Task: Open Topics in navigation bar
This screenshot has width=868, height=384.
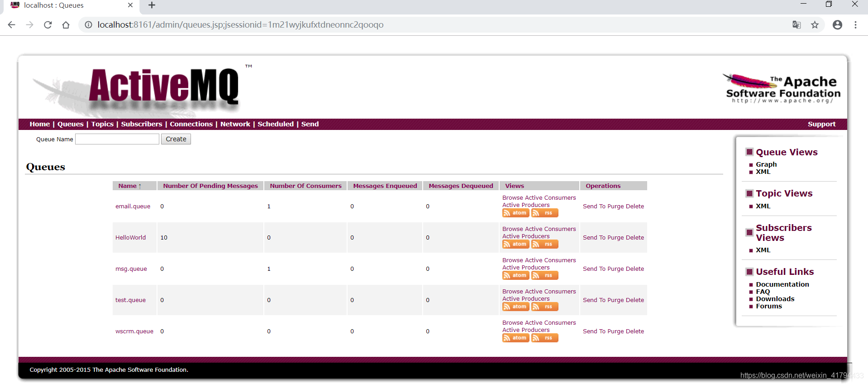Action: coord(102,124)
